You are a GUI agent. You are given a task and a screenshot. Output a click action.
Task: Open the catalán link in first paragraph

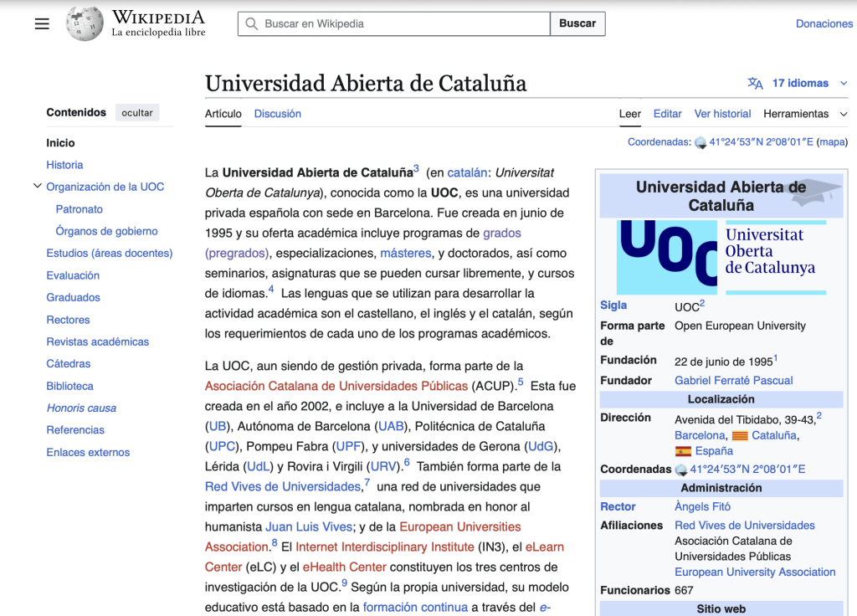(x=467, y=172)
